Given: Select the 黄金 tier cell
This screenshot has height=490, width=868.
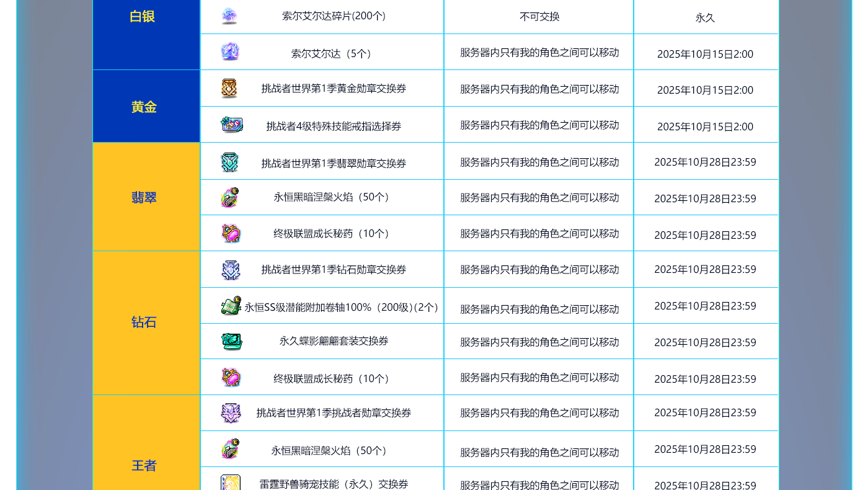Looking at the screenshot, I should pos(146,106).
